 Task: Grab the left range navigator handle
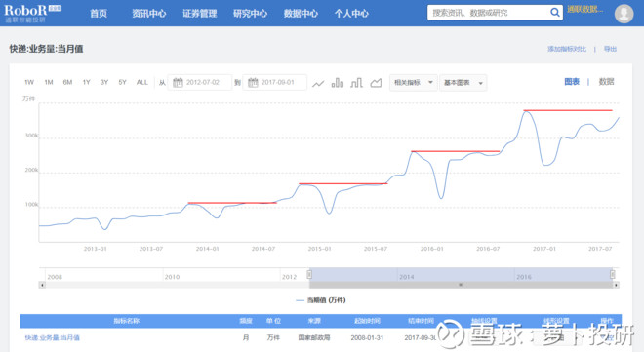click(309, 274)
